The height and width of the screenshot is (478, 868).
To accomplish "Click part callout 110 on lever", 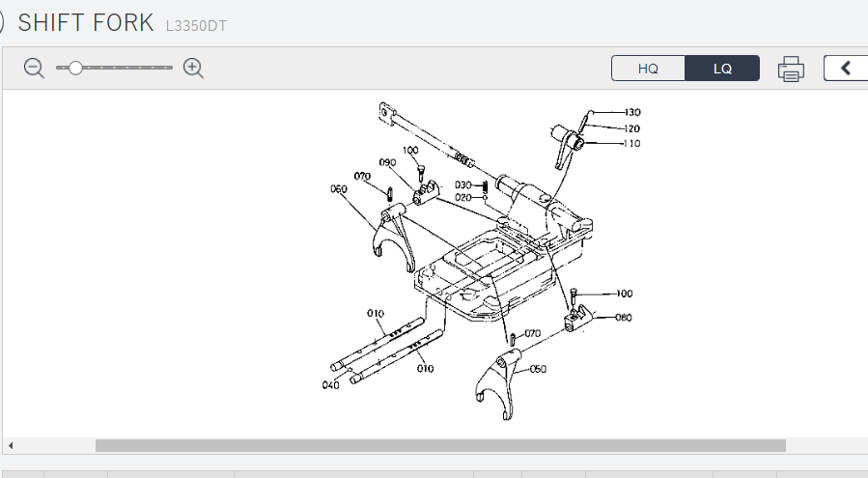I will [x=631, y=144].
